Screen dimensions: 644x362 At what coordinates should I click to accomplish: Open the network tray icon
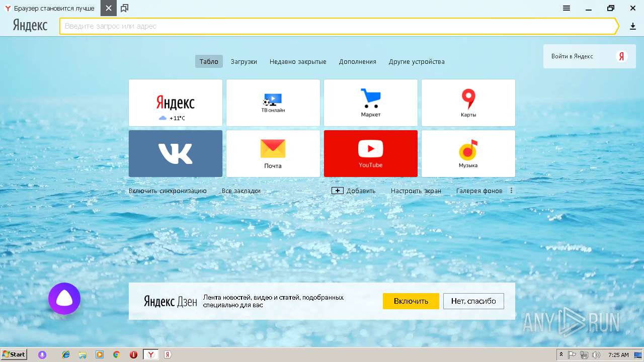tap(584, 354)
